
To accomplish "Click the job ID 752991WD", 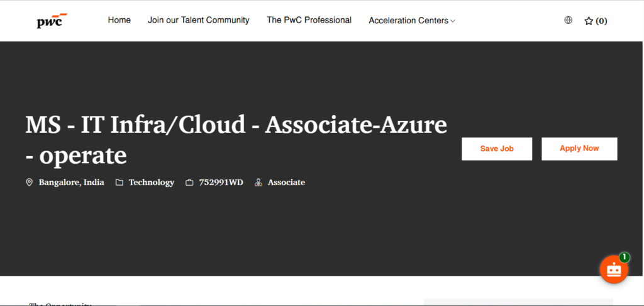I will click(221, 182).
